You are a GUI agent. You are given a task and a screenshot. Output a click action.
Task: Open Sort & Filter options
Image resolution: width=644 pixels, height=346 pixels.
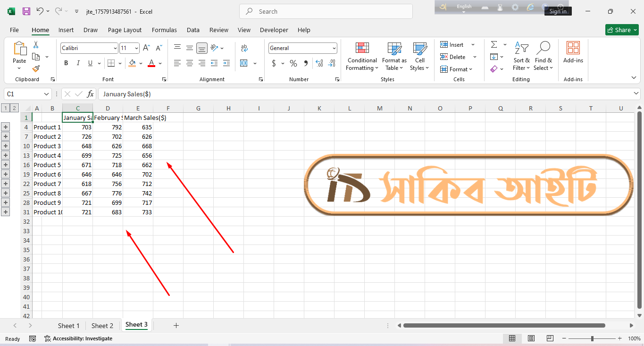[x=521, y=57]
